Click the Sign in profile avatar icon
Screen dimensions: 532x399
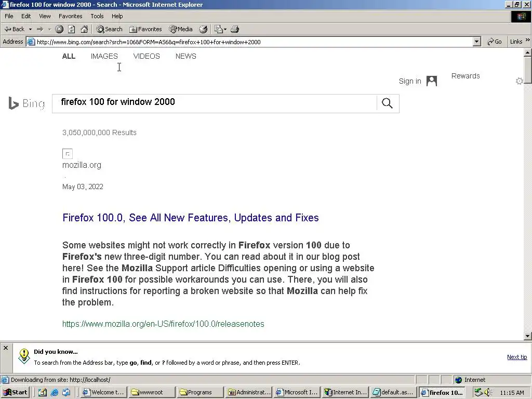432,81
